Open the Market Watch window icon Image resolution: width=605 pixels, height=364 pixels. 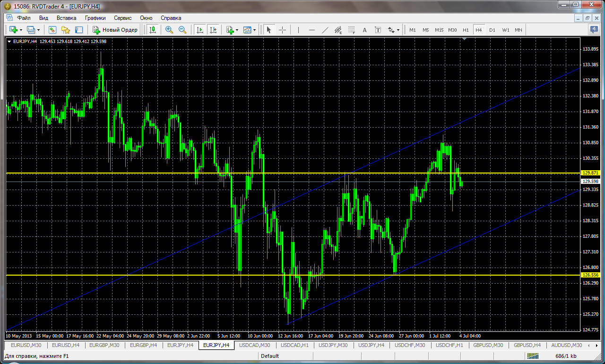[52, 30]
